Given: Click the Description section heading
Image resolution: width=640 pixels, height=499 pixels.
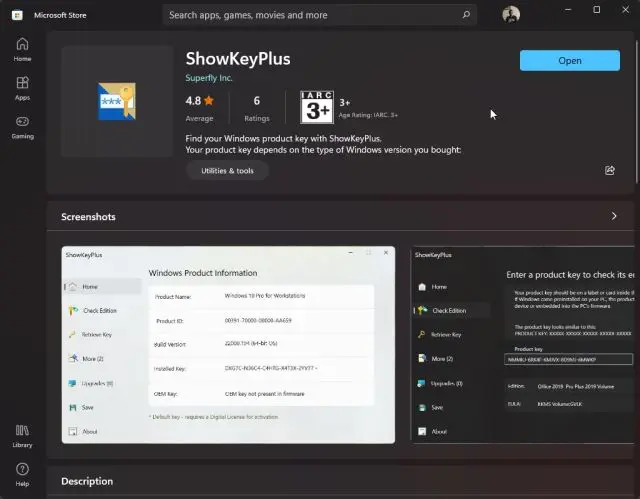Looking at the screenshot, I should pyautogui.click(x=87, y=481).
